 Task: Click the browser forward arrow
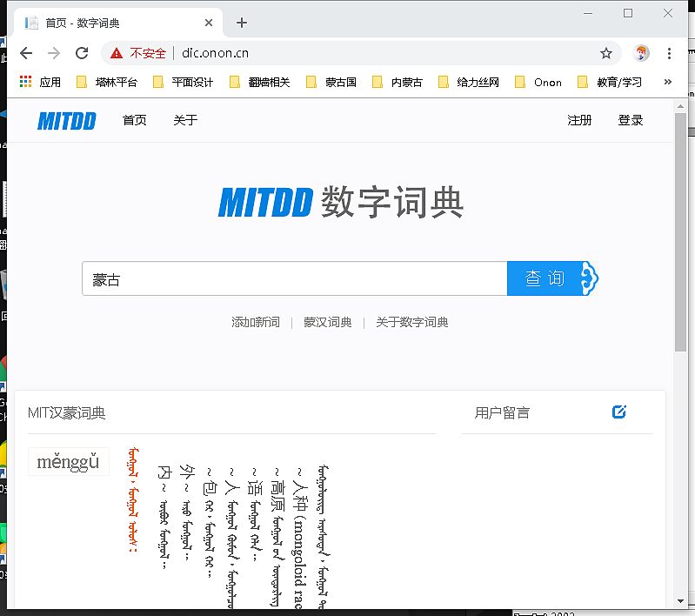coord(54,53)
